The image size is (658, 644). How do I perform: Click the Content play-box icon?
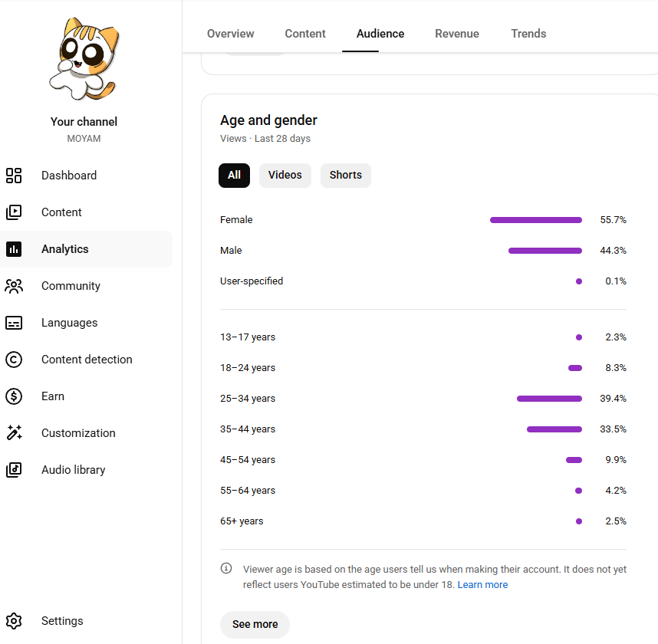(x=14, y=212)
